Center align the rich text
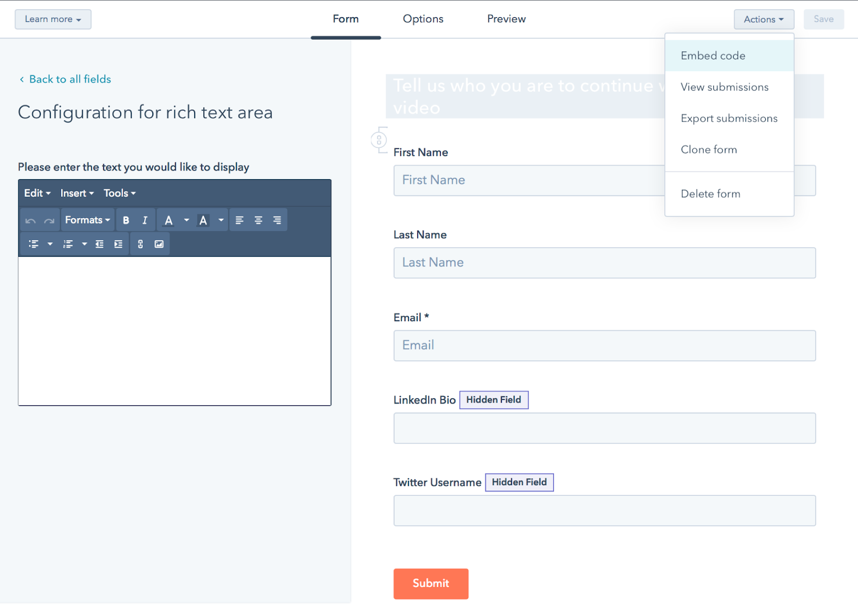This screenshot has height=616, width=858. (258, 220)
